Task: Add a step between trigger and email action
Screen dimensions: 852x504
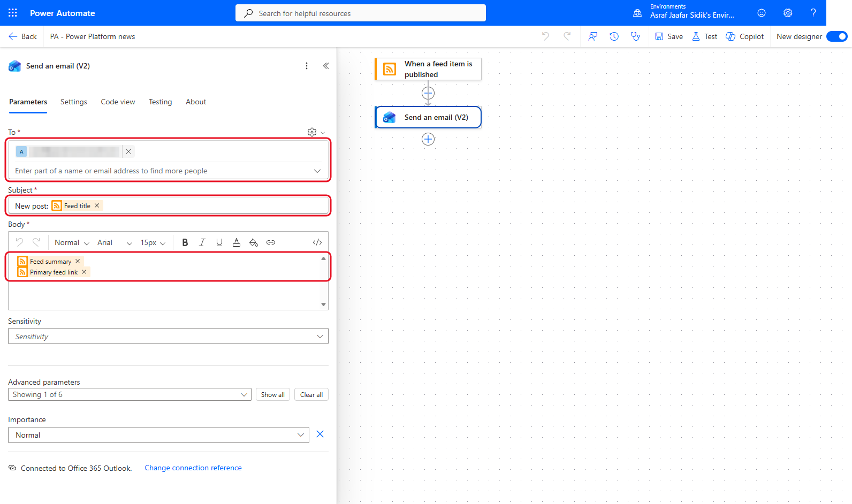Action: 428,93
